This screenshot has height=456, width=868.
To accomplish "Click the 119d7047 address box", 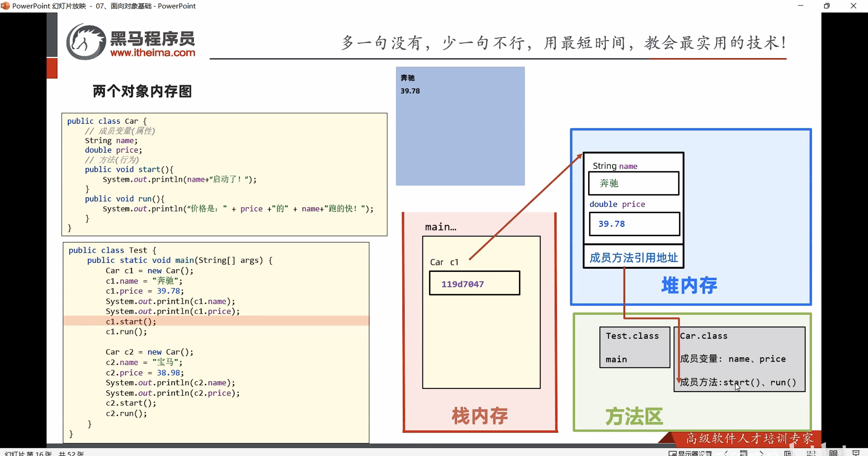I will pyautogui.click(x=474, y=284).
